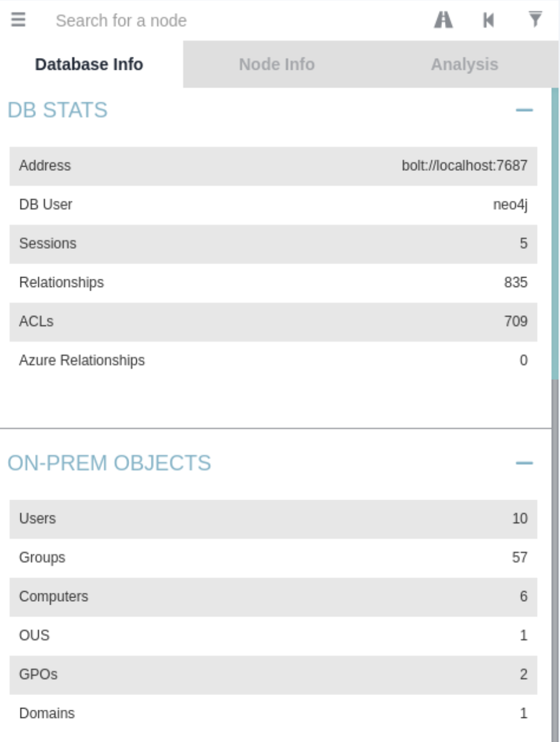The width and height of the screenshot is (560, 742).
Task: Click the Groups count row
Action: coord(273,558)
